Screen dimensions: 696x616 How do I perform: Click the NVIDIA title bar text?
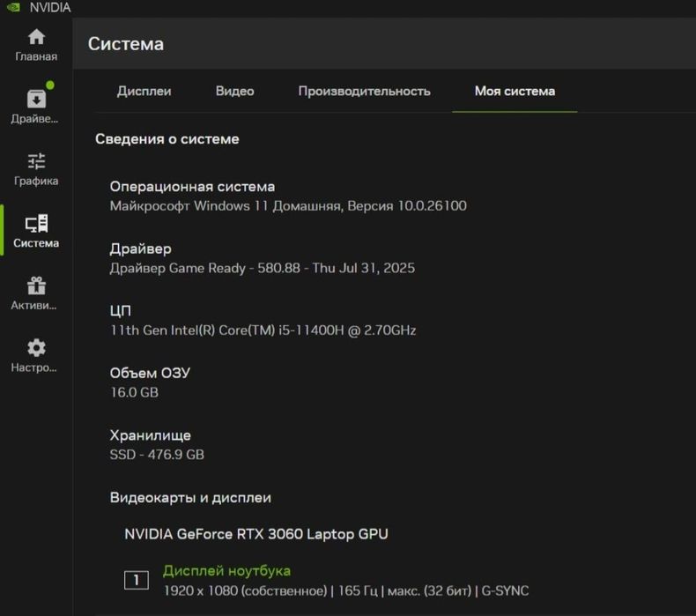click(50, 8)
